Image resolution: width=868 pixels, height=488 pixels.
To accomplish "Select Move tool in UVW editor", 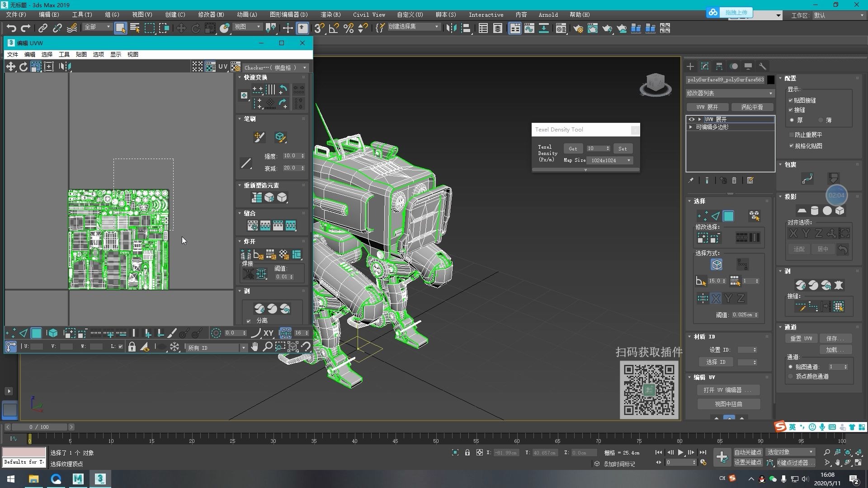I will (10, 67).
